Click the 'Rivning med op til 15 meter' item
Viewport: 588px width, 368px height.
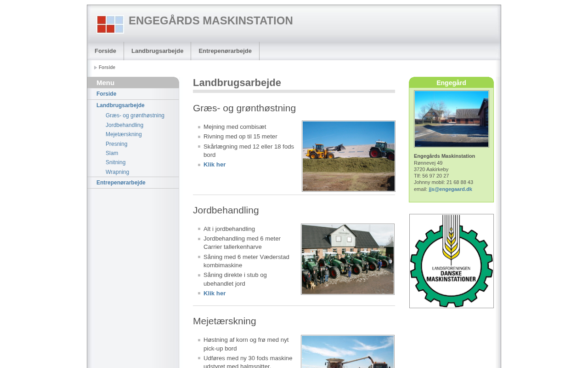pyautogui.click(x=240, y=137)
